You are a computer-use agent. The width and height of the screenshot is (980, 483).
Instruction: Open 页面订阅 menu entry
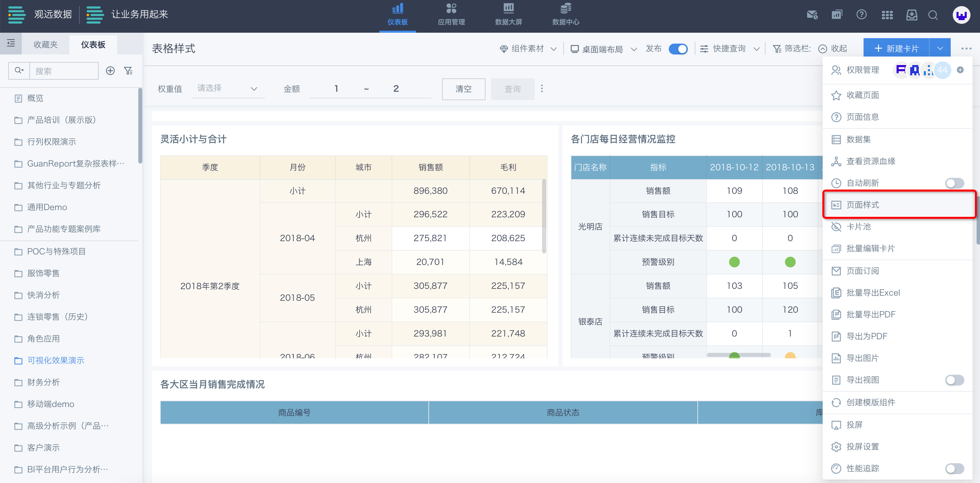(898, 271)
